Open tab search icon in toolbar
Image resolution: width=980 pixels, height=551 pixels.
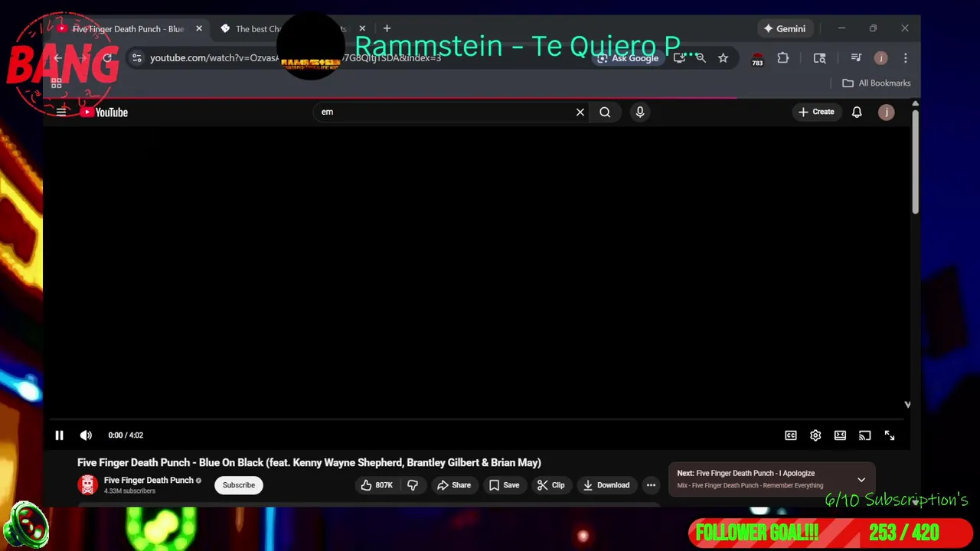pos(819,58)
